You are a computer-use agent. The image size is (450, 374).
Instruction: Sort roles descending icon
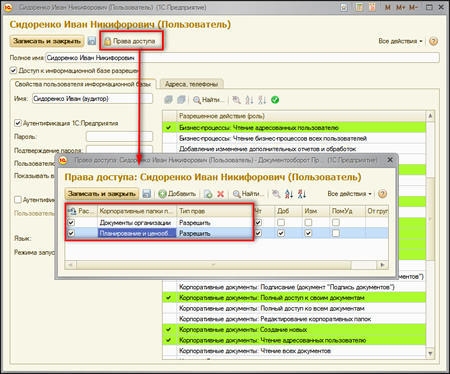tap(262, 100)
